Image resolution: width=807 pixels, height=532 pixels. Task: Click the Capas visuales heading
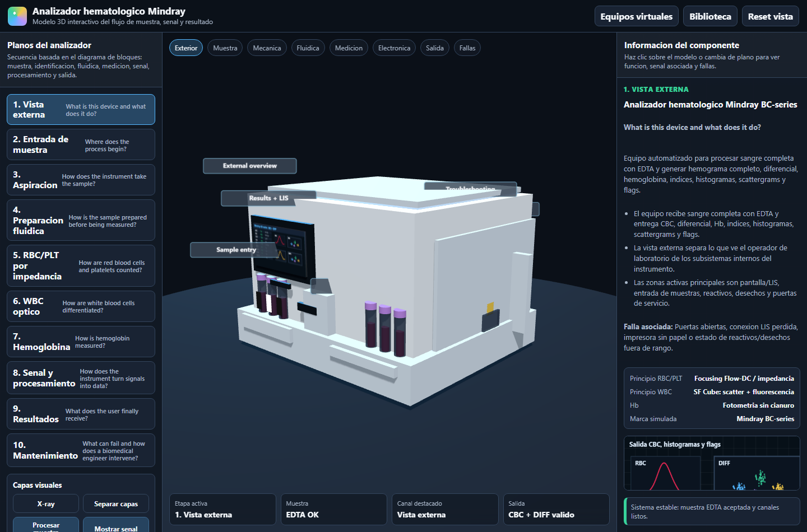pos(37,486)
